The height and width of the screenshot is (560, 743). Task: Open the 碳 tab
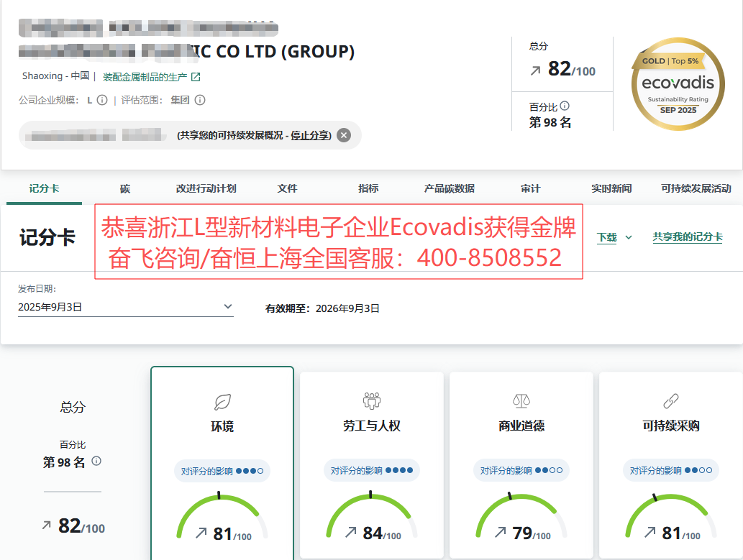[x=125, y=188]
